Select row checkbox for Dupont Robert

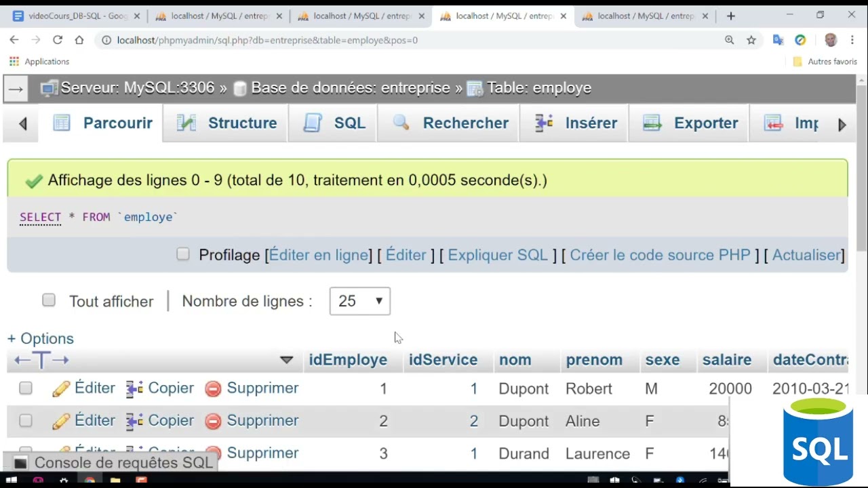point(26,388)
